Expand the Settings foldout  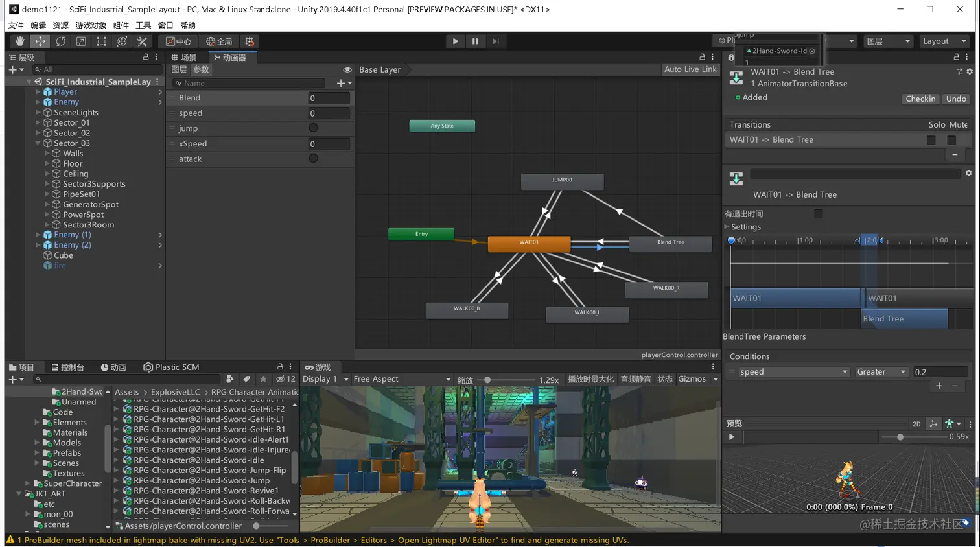[x=727, y=227]
